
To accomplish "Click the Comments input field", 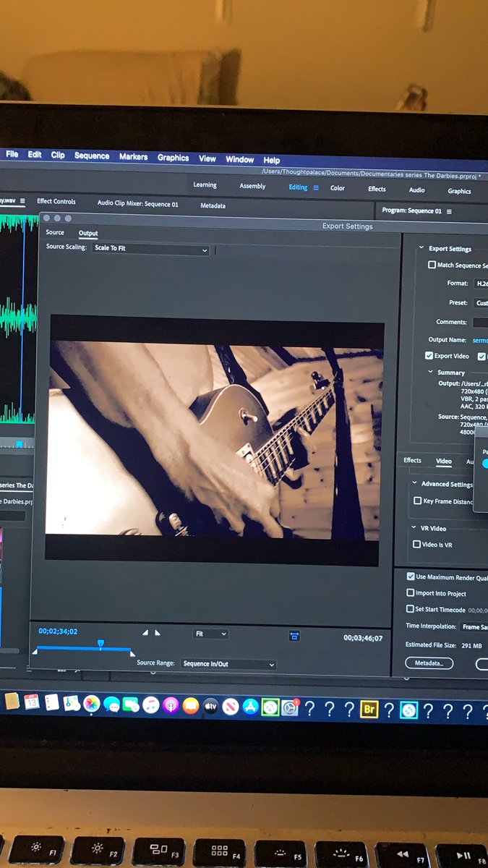I will click(480, 322).
